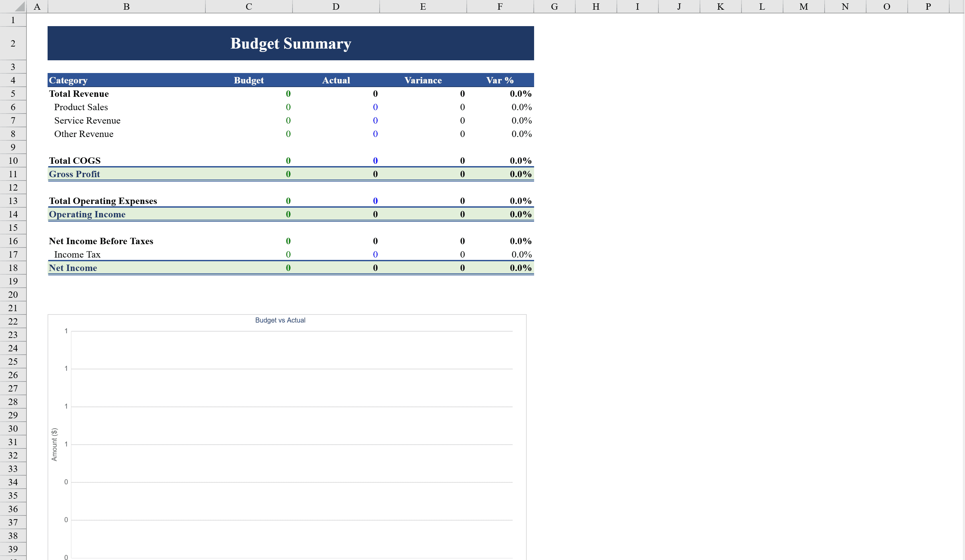Click the Var % column header cell
Viewport: 965px width, 560px height.
tap(499, 80)
